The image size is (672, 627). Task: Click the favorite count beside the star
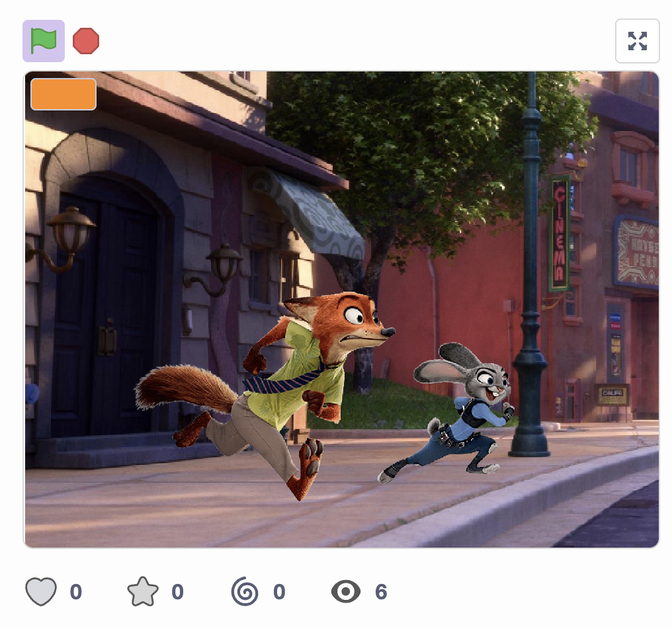click(x=177, y=592)
